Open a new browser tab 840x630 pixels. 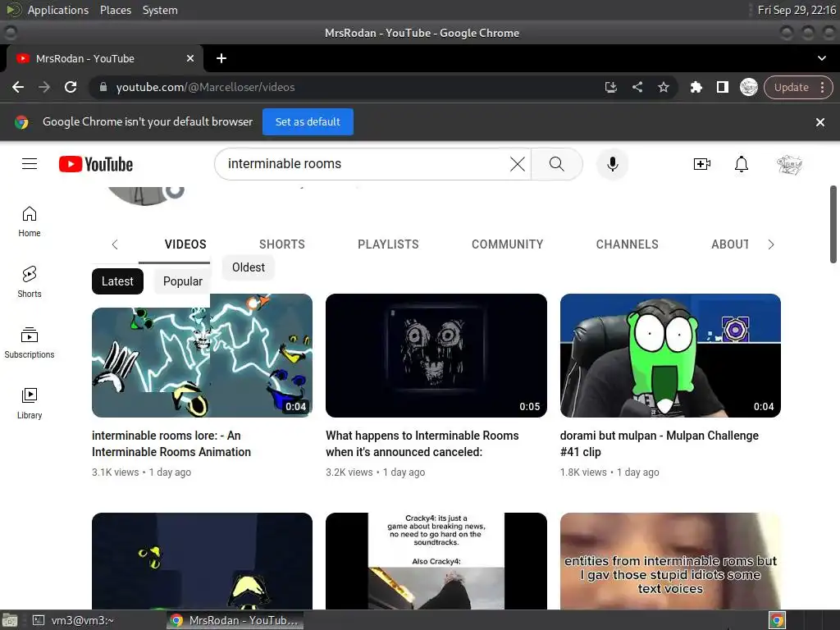(x=221, y=58)
